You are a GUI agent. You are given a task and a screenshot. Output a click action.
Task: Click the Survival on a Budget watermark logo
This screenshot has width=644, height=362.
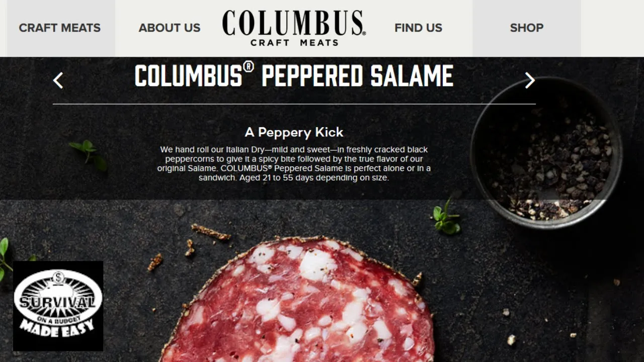(58, 306)
